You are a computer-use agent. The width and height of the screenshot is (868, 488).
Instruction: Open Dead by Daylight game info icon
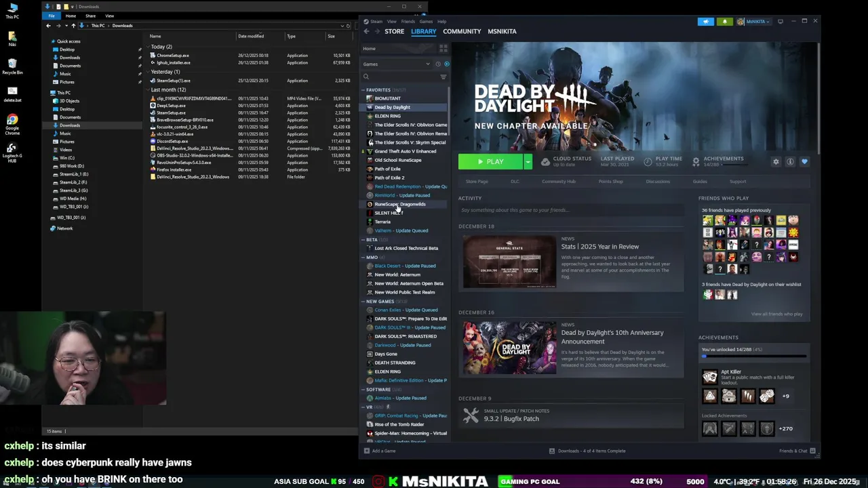point(790,162)
